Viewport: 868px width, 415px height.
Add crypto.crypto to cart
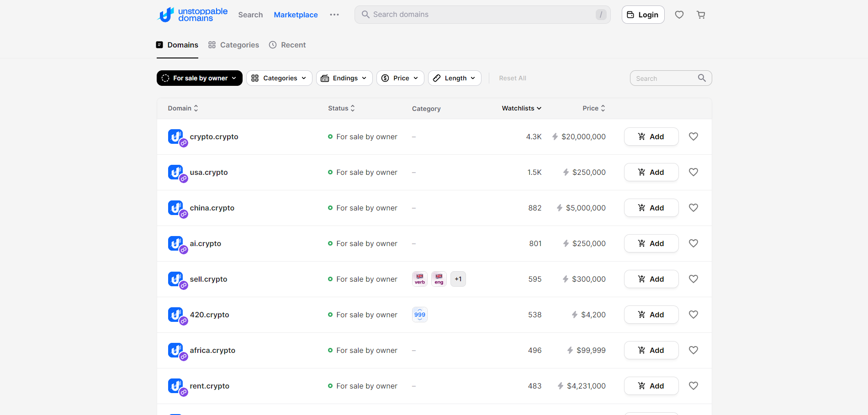click(651, 137)
